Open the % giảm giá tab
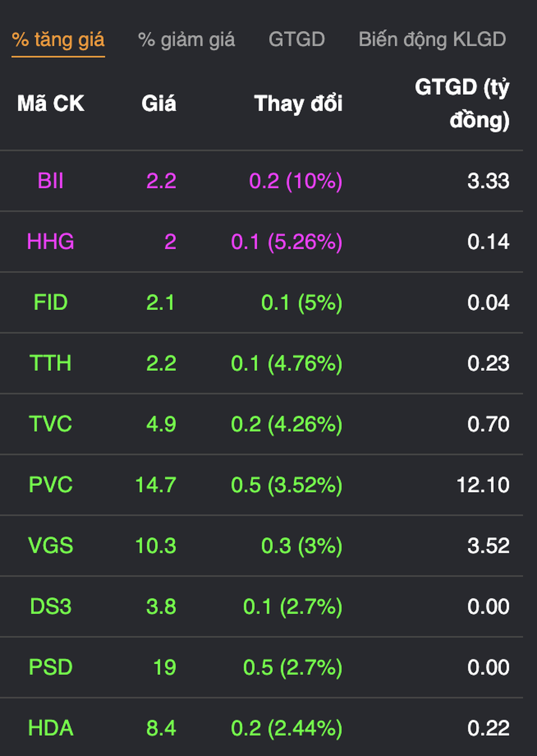537x756 pixels. tap(186, 40)
